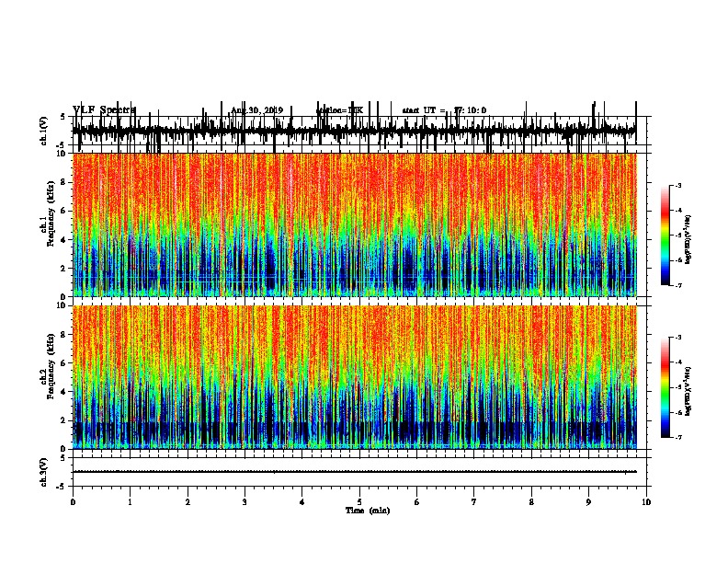Screen dimensions: 728x563
Task: Click the '-7' label on ch.2 color bar
Action: coord(678,437)
